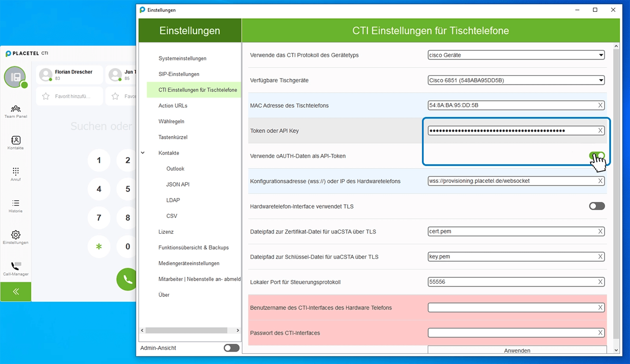Open Kontakte in the Placetel CTI sidebar
The width and height of the screenshot is (630, 364).
[16, 143]
